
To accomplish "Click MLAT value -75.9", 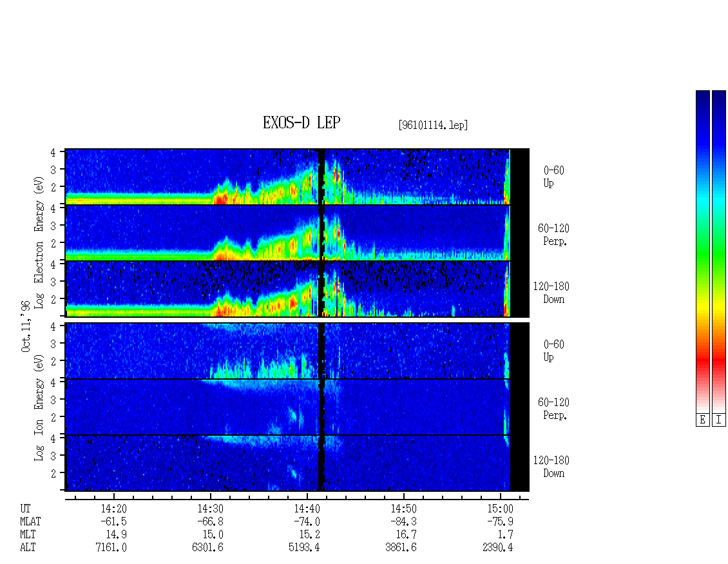I will [x=500, y=521].
